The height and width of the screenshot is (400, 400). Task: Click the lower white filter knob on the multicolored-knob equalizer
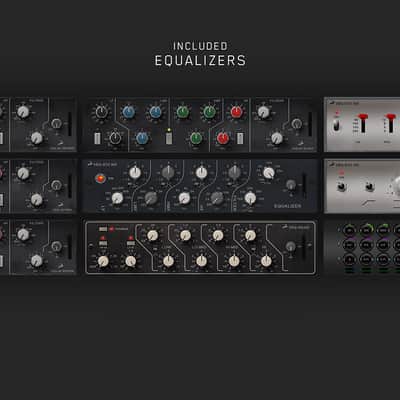click(x=277, y=138)
